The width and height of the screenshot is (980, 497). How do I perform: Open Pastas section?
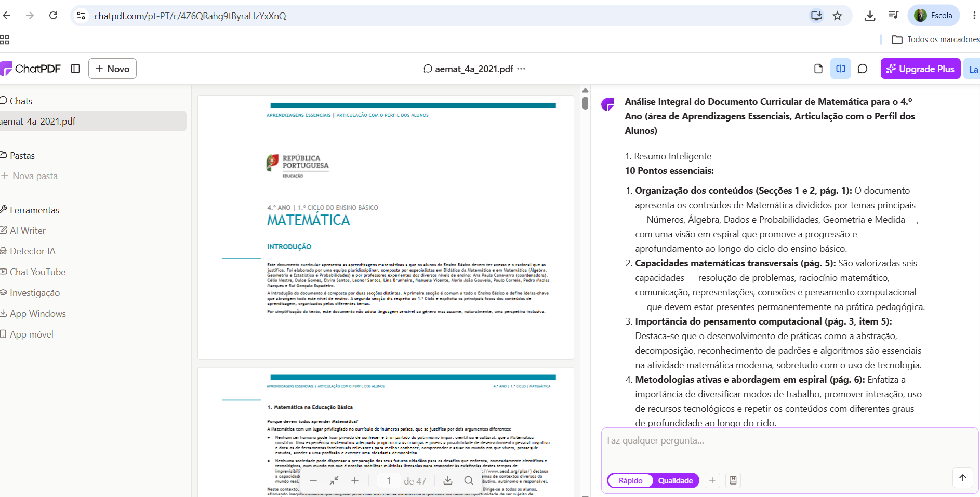click(18, 155)
